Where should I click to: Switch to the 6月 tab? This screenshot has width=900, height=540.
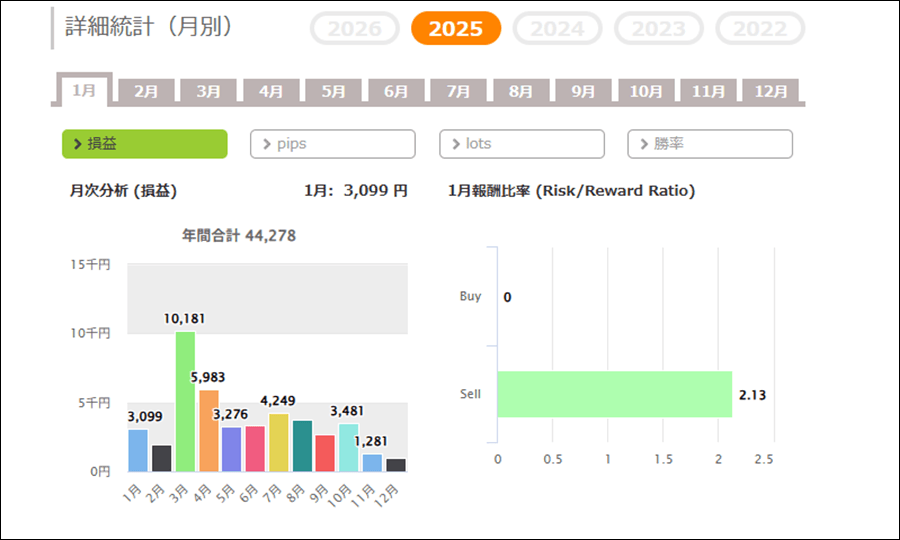point(396,91)
